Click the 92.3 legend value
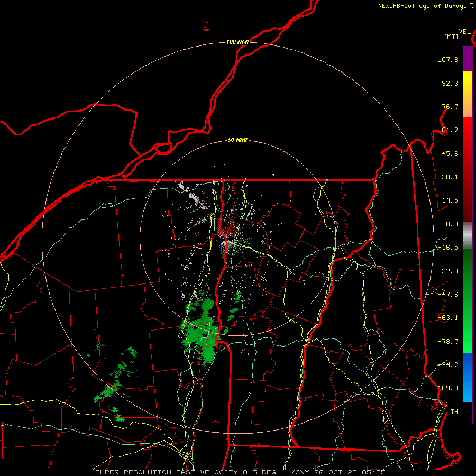The height and width of the screenshot is (476, 476). coord(450,83)
